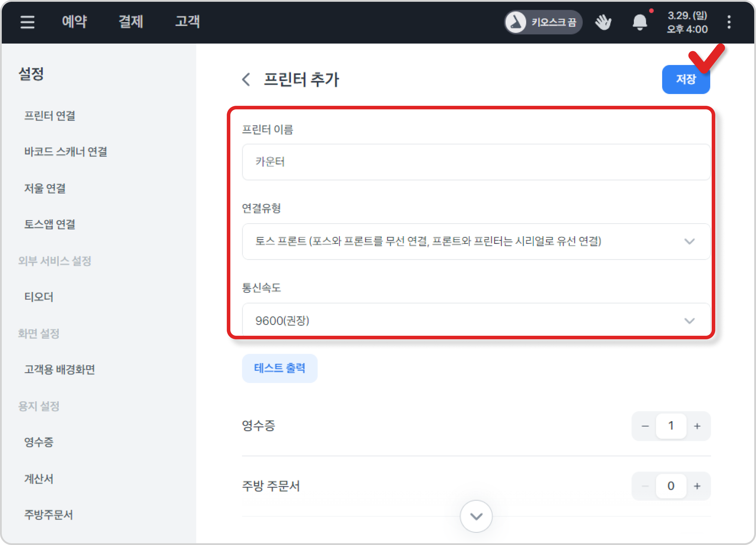The width and height of the screenshot is (756, 545).
Task: Open 고객용 배경화면 settings item
Action: point(60,369)
